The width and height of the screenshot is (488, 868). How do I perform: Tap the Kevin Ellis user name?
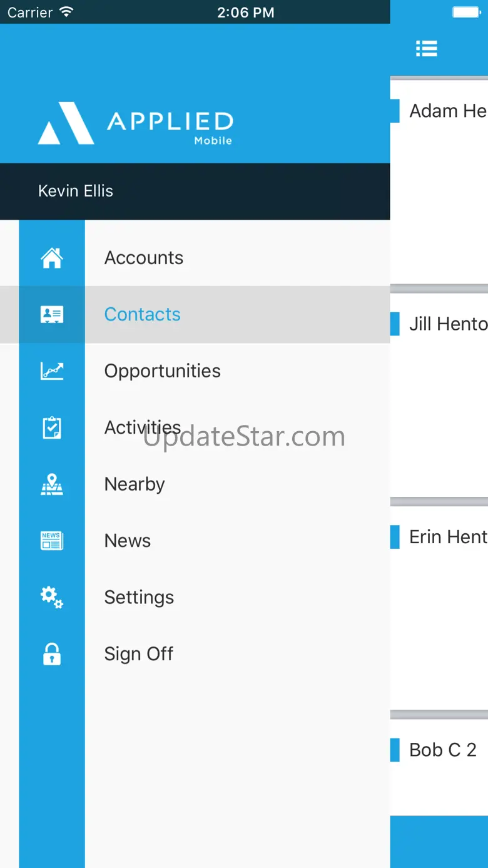pos(76,191)
